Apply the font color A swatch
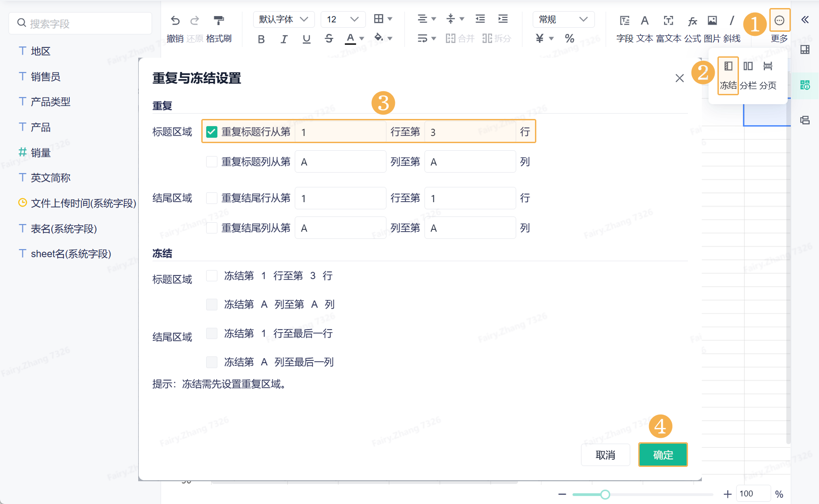Image resolution: width=819 pixels, height=504 pixels. click(350, 39)
